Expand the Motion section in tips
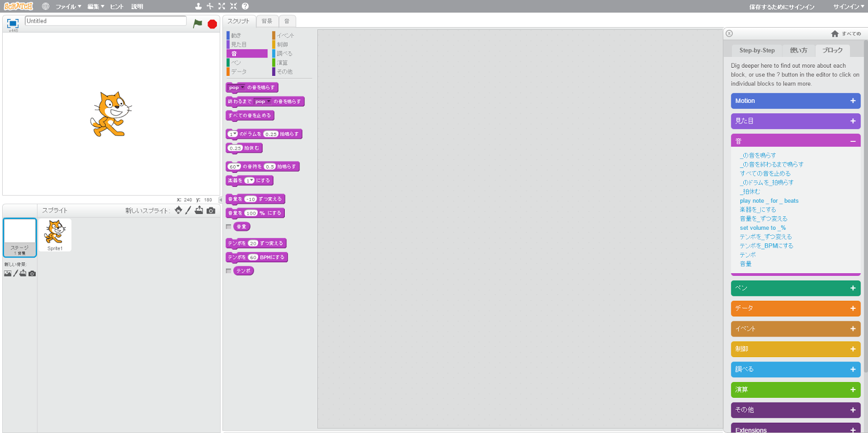Image resolution: width=868 pixels, height=433 pixels. coord(796,101)
